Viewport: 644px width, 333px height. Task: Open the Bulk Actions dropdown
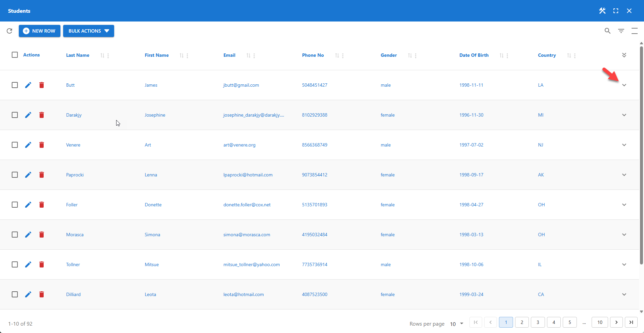(x=88, y=31)
